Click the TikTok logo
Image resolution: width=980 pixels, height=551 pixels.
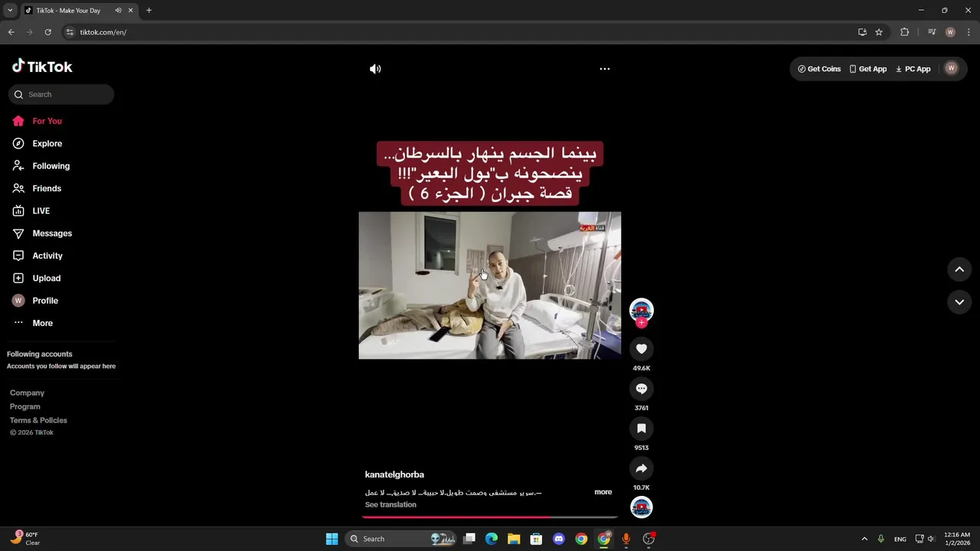pos(42,67)
